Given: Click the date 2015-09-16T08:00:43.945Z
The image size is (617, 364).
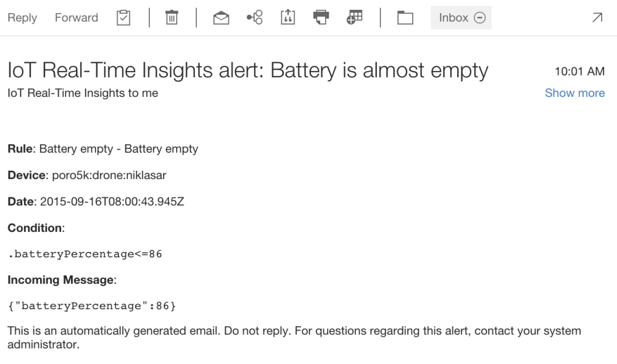Looking at the screenshot, I should coord(112,202).
